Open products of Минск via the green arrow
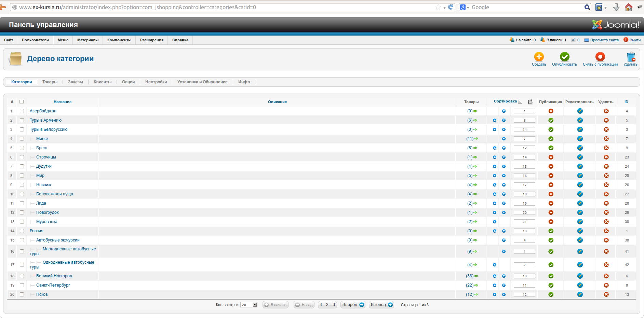The image size is (644, 318). tap(476, 139)
